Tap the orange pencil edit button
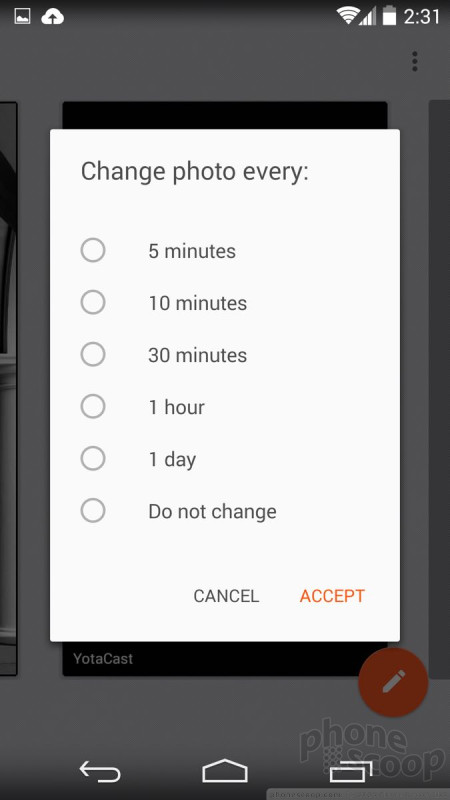 (x=393, y=682)
